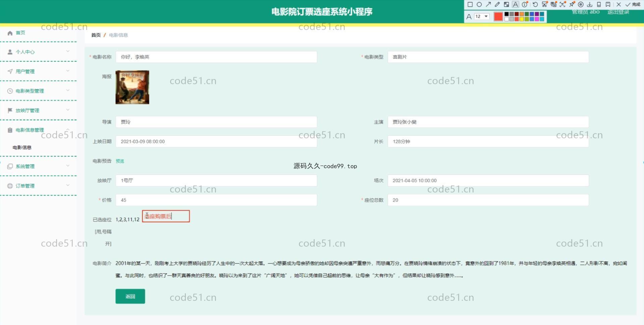This screenshot has height=325, width=644.
Task: Open the 用户管理 sidebar menu
Action: 39,71
